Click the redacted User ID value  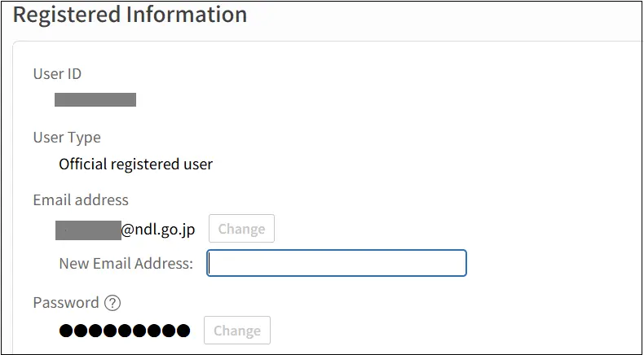95,99
